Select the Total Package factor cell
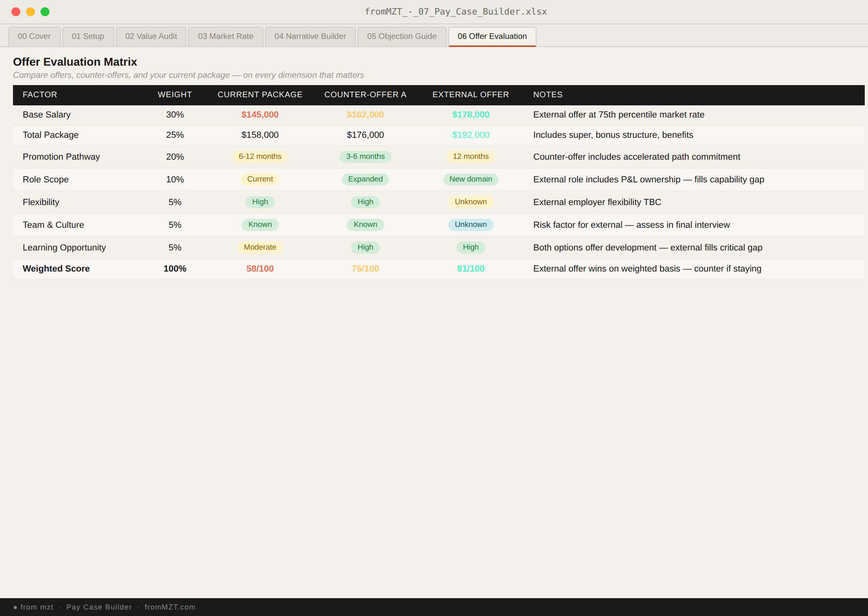Image resolution: width=868 pixels, height=616 pixels. point(51,135)
